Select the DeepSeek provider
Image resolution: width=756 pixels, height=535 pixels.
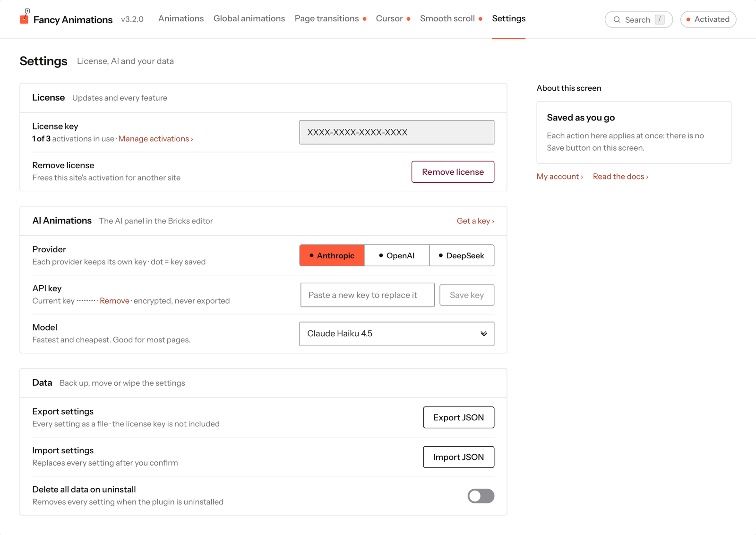coord(462,255)
